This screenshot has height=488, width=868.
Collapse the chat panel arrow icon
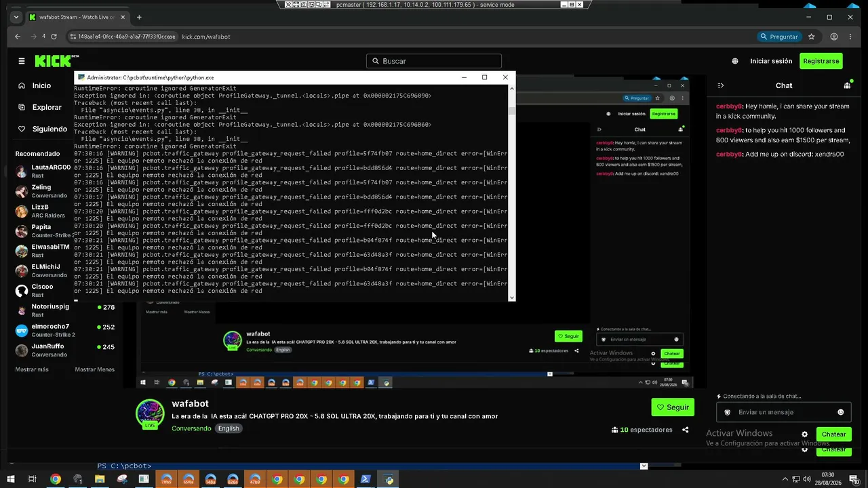click(x=721, y=85)
